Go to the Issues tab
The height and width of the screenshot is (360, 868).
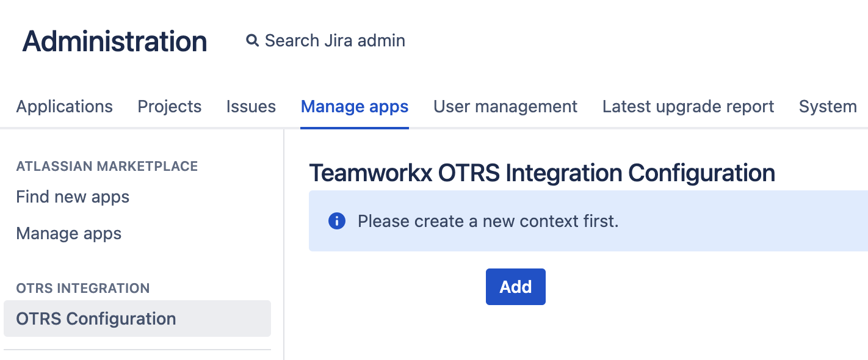(251, 107)
